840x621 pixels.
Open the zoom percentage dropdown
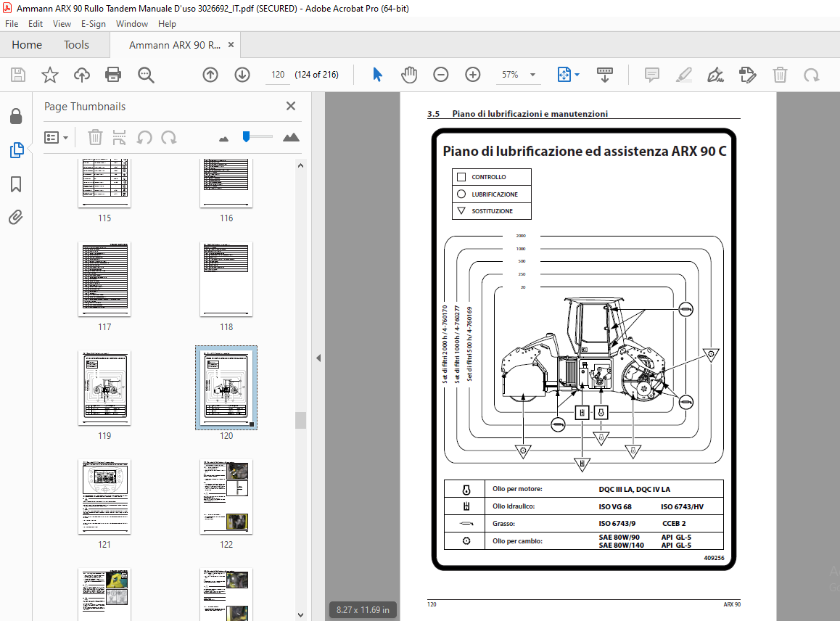533,75
